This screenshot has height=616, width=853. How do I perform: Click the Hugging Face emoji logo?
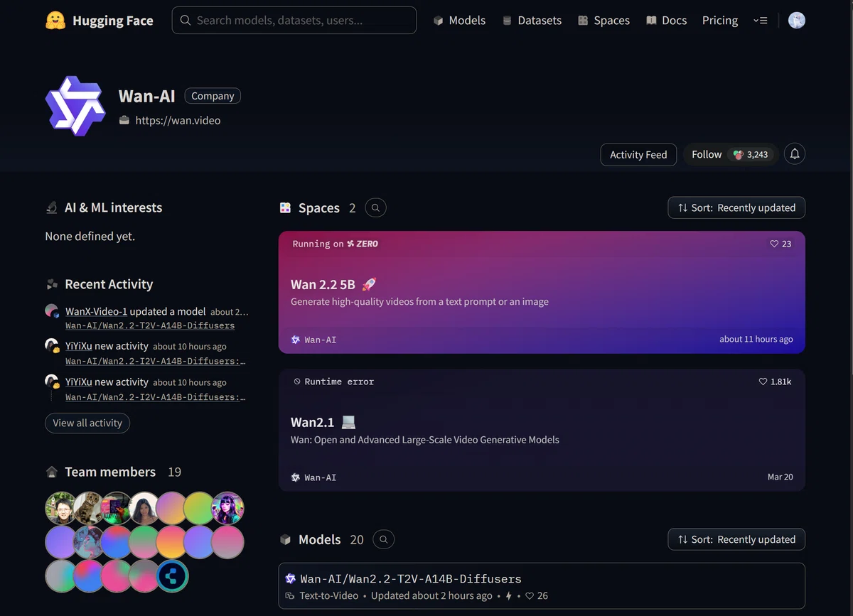click(55, 21)
